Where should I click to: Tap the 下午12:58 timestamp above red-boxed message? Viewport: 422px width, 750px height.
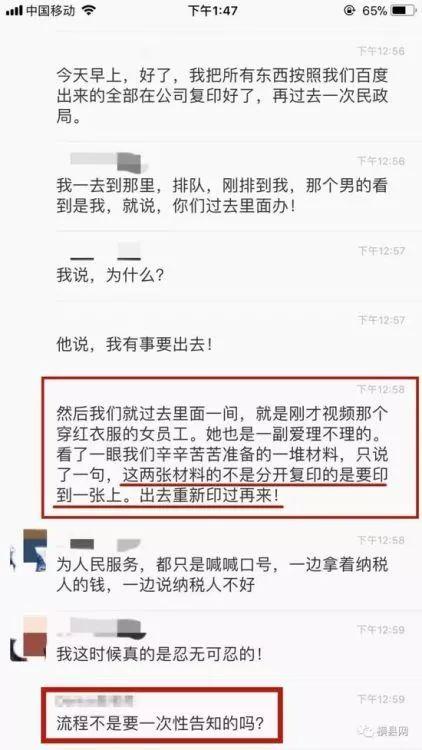(x=381, y=389)
